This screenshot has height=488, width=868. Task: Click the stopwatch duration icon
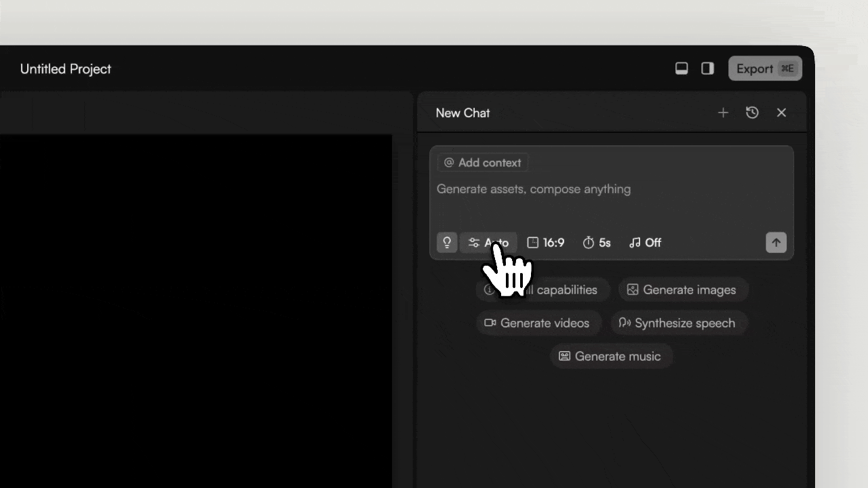[587, 243]
